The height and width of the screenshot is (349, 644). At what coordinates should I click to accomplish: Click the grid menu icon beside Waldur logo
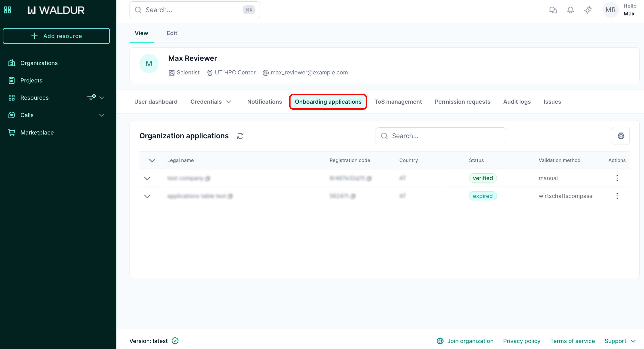[x=8, y=10]
